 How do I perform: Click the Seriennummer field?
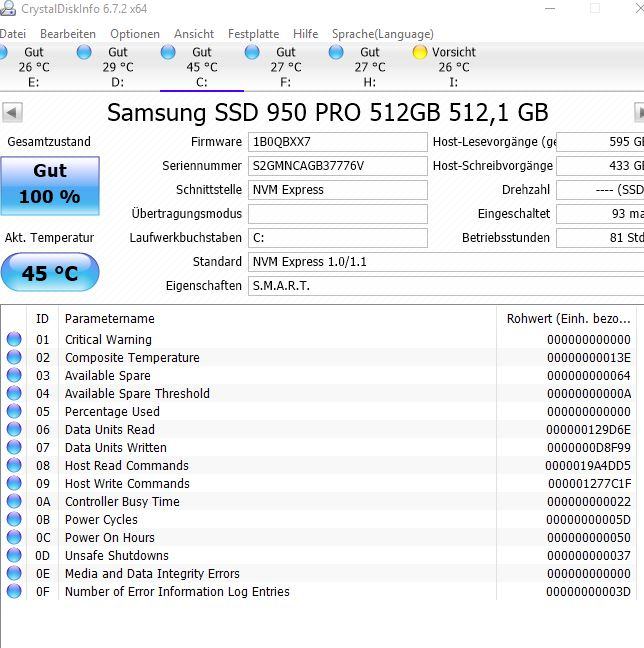pos(338,166)
